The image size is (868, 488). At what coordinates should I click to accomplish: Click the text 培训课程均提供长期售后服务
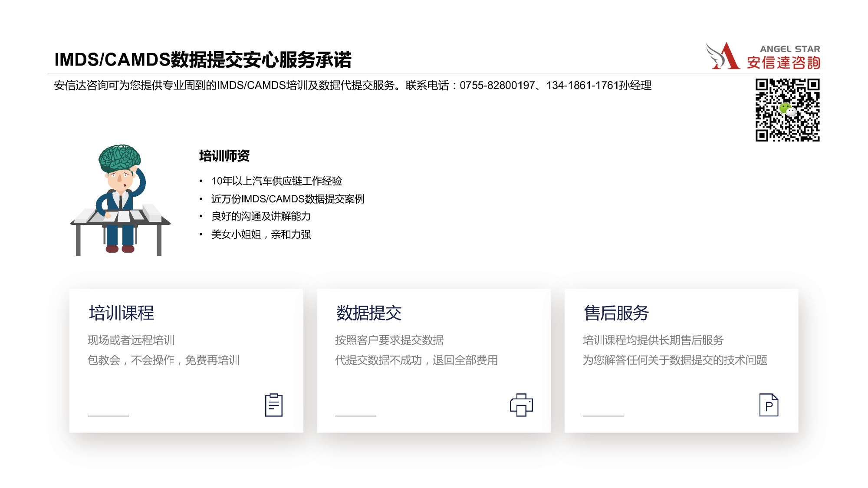[653, 340]
